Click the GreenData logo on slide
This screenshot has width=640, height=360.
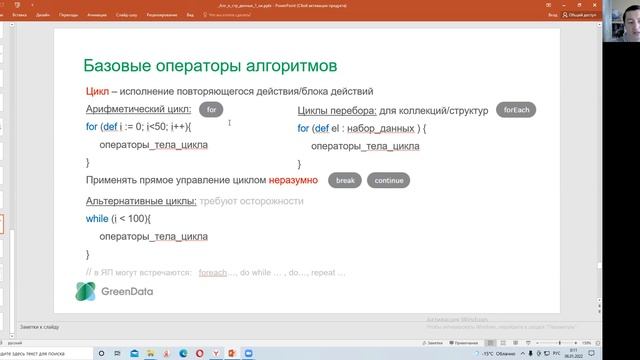coord(114,291)
